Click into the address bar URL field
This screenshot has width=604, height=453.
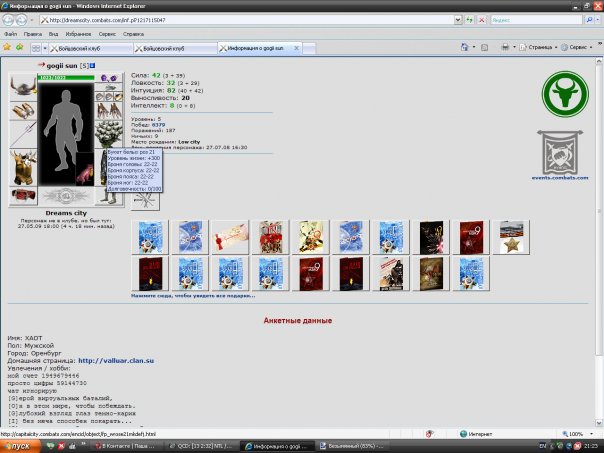click(x=247, y=20)
